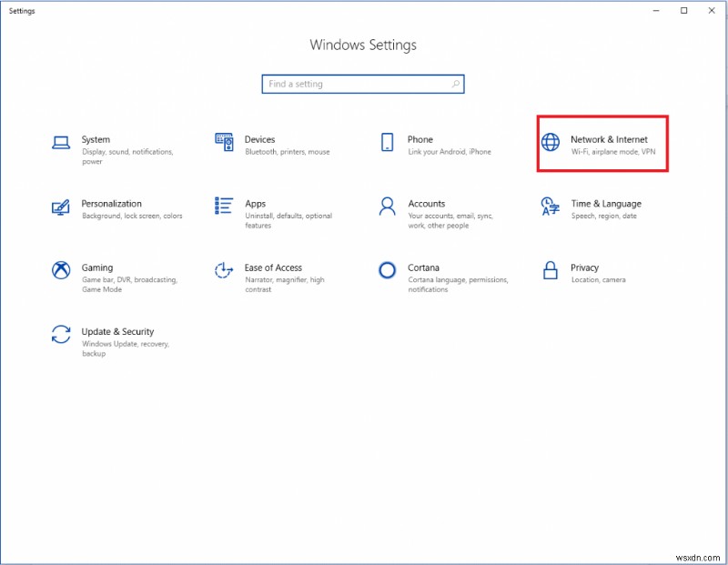
Task: Open Accounts via the person icon
Action: click(x=387, y=207)
